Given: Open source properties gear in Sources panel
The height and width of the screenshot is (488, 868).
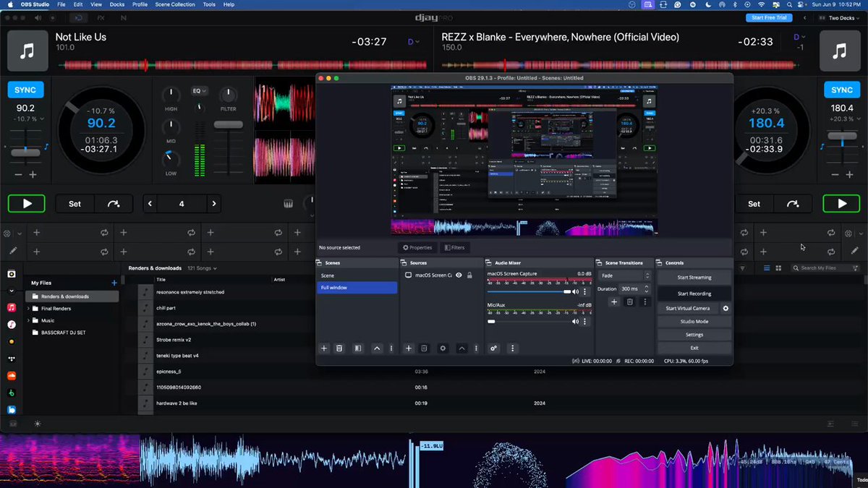Looking at the screenshot, I should (x=443, y=348).
